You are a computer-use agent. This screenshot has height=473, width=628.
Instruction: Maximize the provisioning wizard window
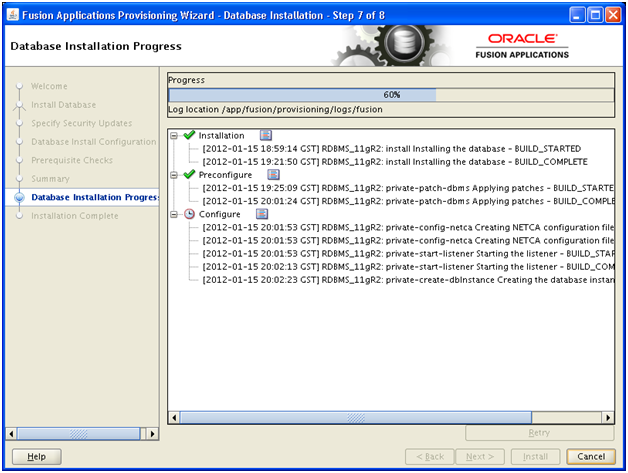(596, 15)
